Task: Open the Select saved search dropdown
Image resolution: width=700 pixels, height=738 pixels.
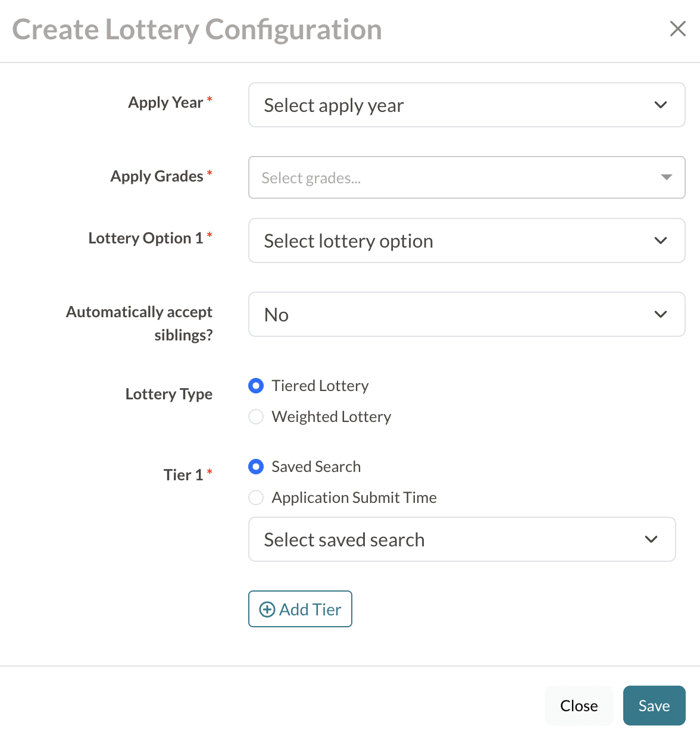Action: 462,539
